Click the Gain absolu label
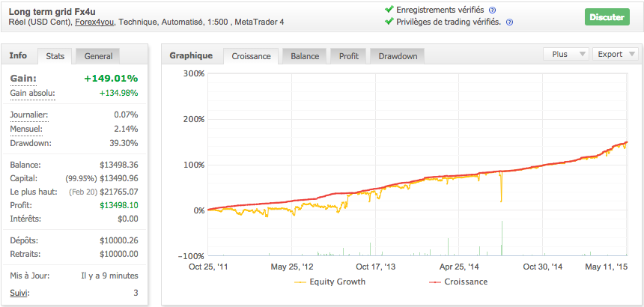The width and height of the screenshot is (644, 307). pos(32,93)
